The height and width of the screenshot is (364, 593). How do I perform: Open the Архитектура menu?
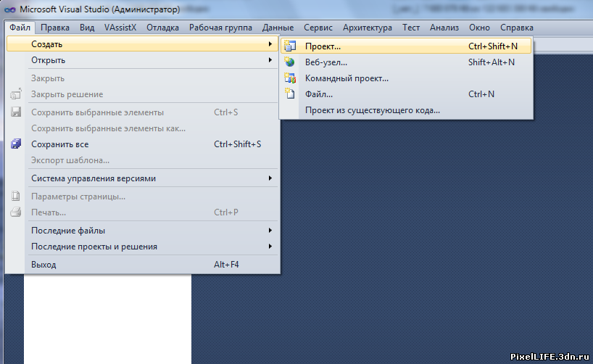coord(368,28)
